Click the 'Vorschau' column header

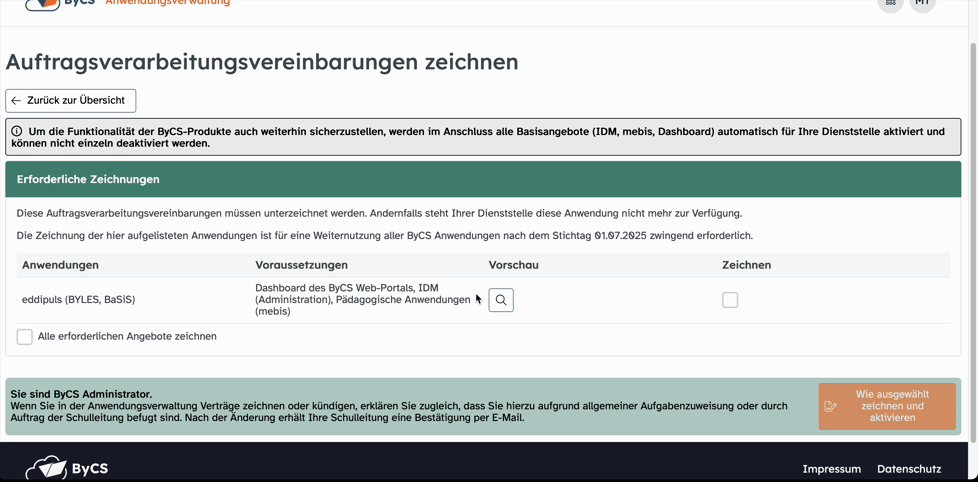pos(513,265)
